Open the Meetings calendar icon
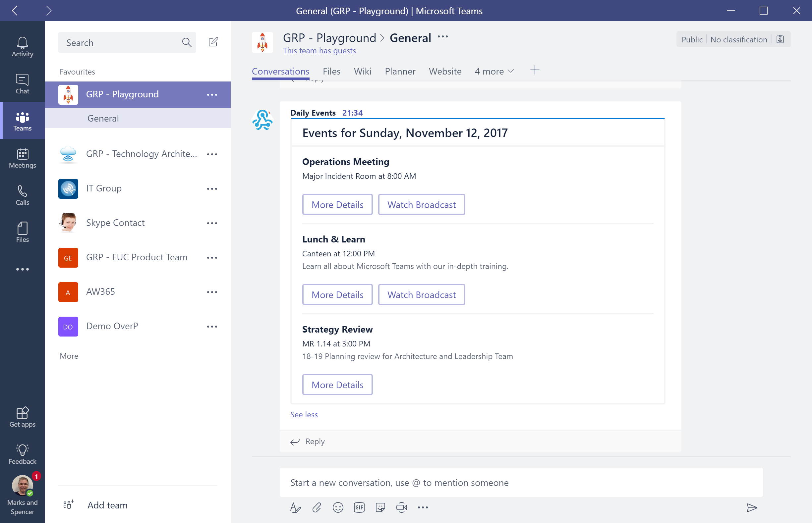This screenshot has width=812, height=523. tap(23, 158)
